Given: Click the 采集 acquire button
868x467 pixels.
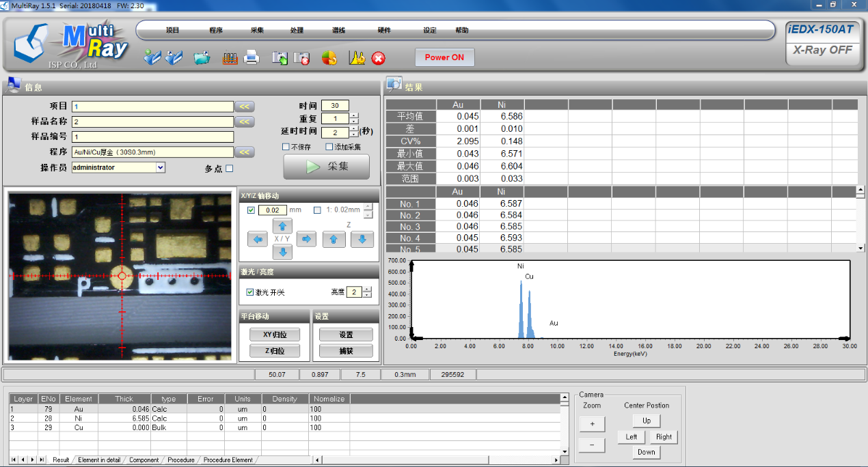Looking at the screenshot, I should (327, 167).
